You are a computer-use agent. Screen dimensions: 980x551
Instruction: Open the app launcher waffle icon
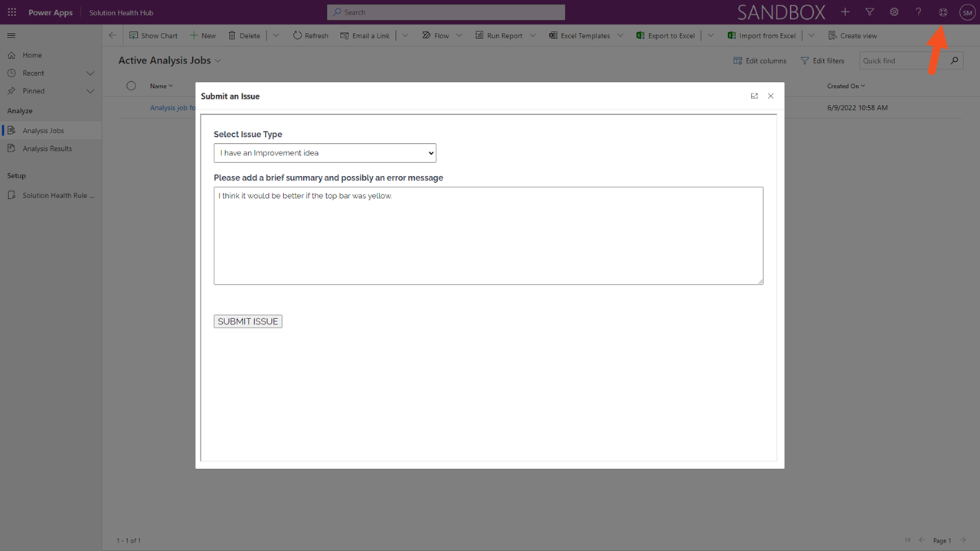(x=11, y=12)
